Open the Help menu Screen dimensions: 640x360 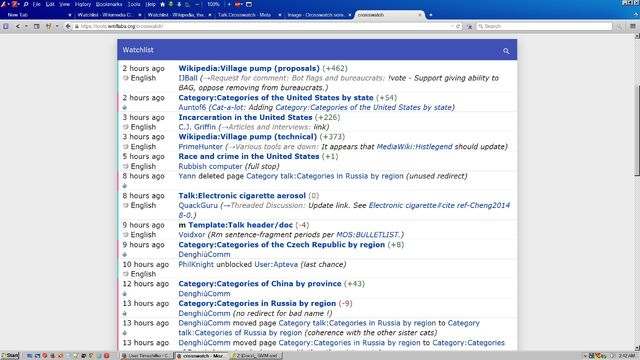(151, 4)
